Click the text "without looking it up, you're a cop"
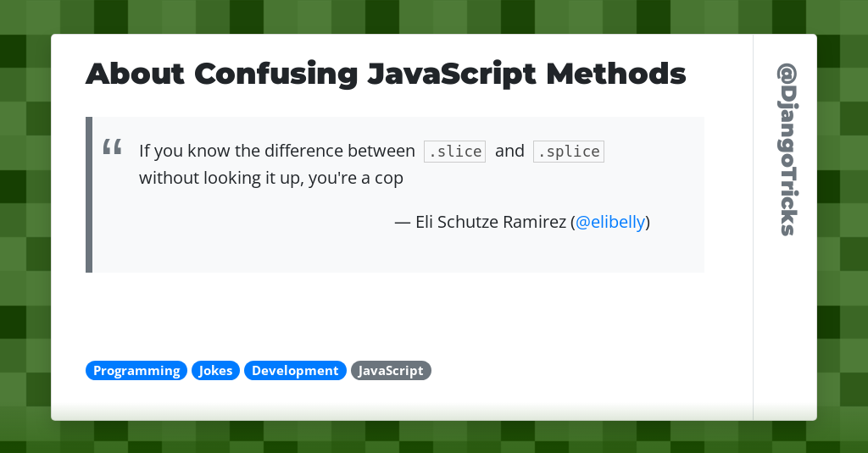Screen dimensions: 868x453 pyautogui.click(x=270, y=179)
